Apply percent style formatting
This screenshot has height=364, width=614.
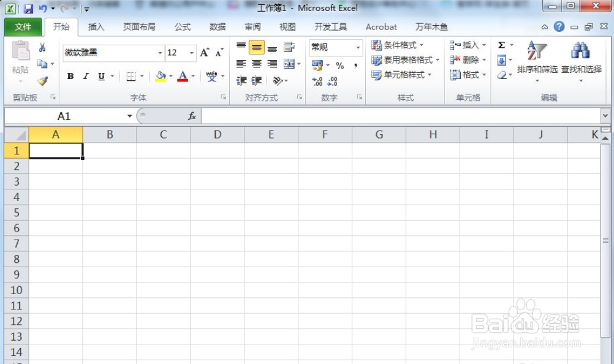339,66
